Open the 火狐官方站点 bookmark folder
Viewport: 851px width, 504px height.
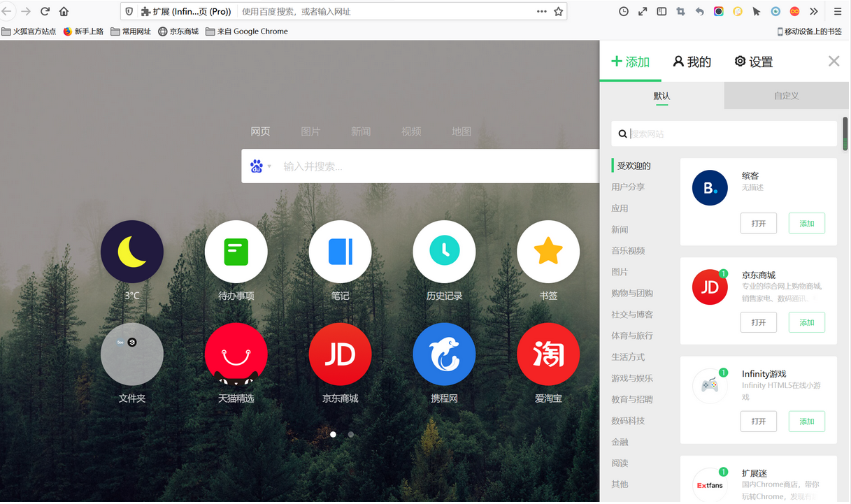pyautogui.click(x=29, y=31)
